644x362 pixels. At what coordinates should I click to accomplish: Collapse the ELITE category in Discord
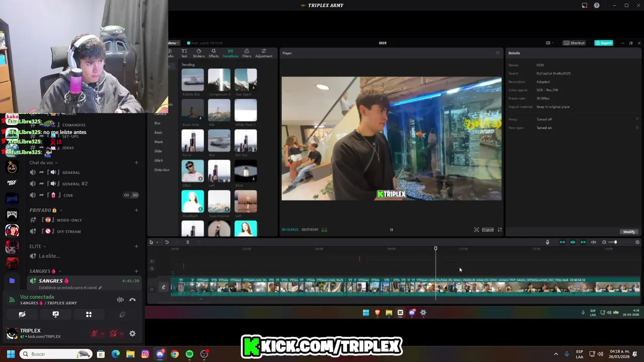click(x=38, y=246)
